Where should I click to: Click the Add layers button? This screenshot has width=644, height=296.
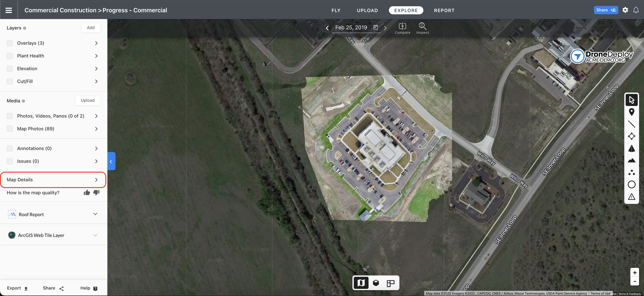pos(91,28)
